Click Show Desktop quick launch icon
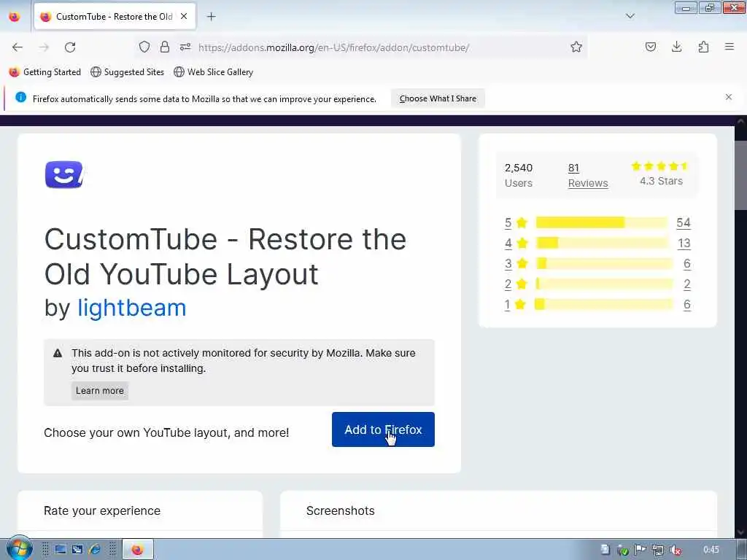 point(60,550)
